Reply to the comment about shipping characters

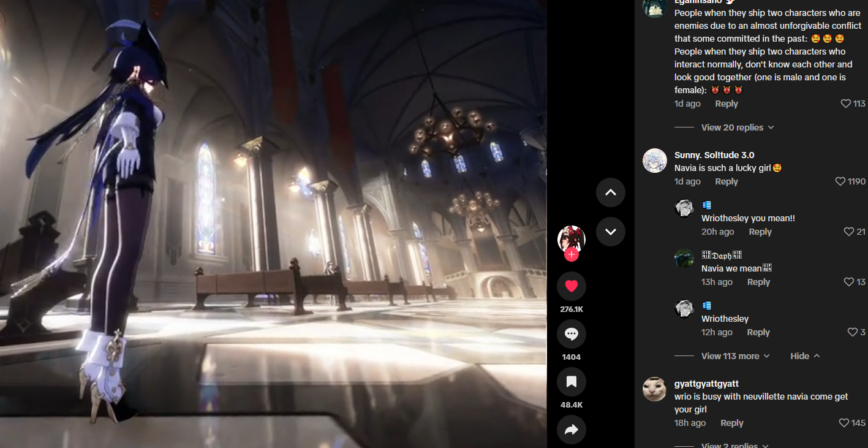(x=726, y=104)
